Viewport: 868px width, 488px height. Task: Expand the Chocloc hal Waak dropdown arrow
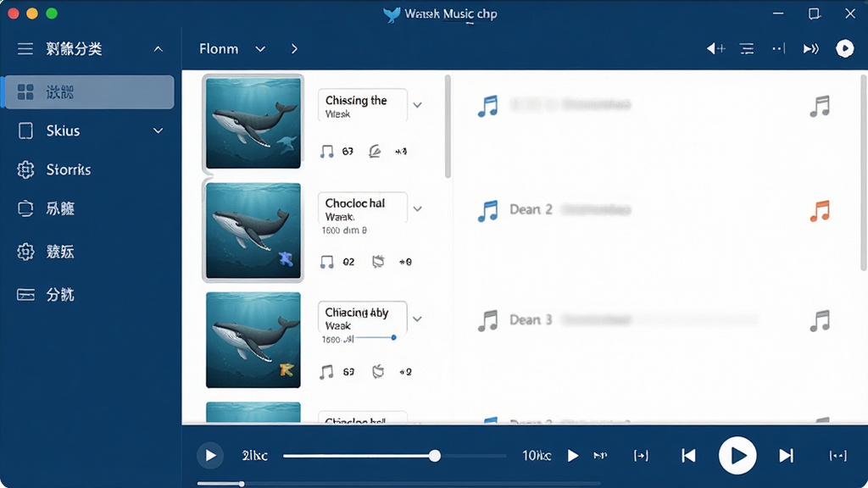(x=417, y=208)
